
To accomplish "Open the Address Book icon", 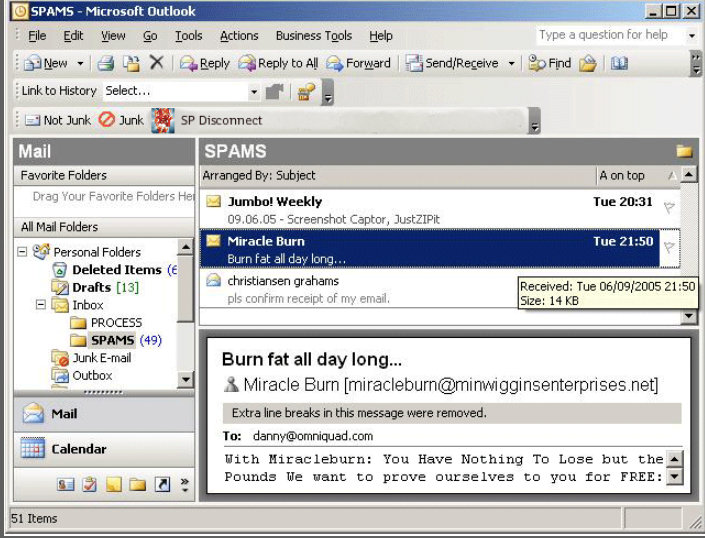I will click(x=619, y=63).
